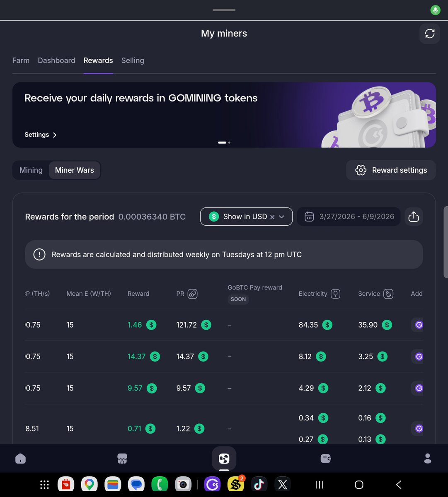The image size is (448, 497).
Task: Click the dollar icon beside reward 0.71
Action: [x=150, y=429]
